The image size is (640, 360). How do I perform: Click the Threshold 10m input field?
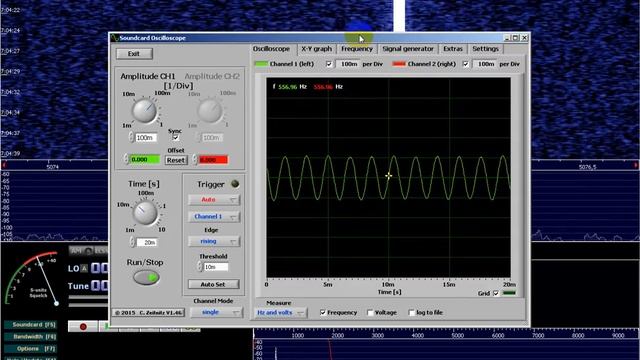215,267
